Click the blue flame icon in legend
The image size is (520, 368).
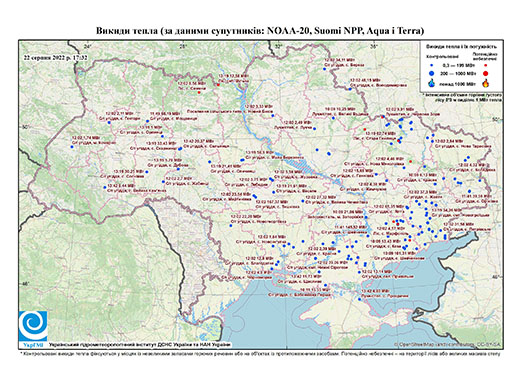tap(432, 83)
